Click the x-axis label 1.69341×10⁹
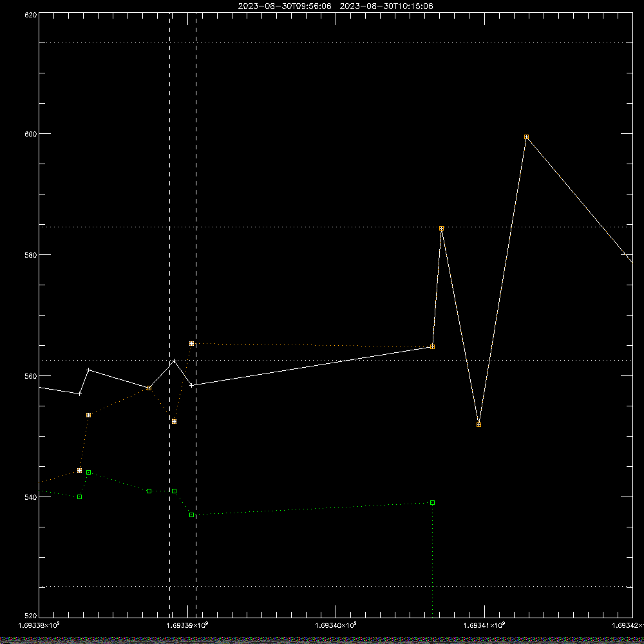Image resolution: width=644 pixels, height=644 pixels. point(484,625)
